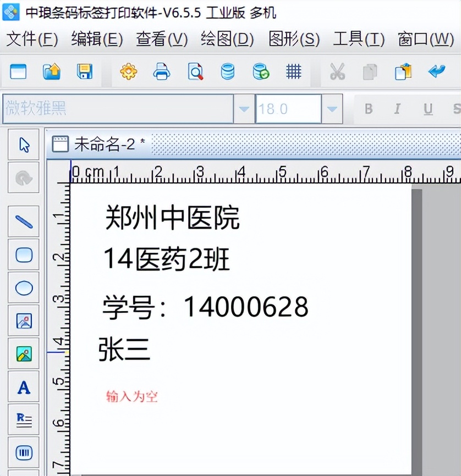Apply bold text formatting
461x476 pixels.
(368, 108)
